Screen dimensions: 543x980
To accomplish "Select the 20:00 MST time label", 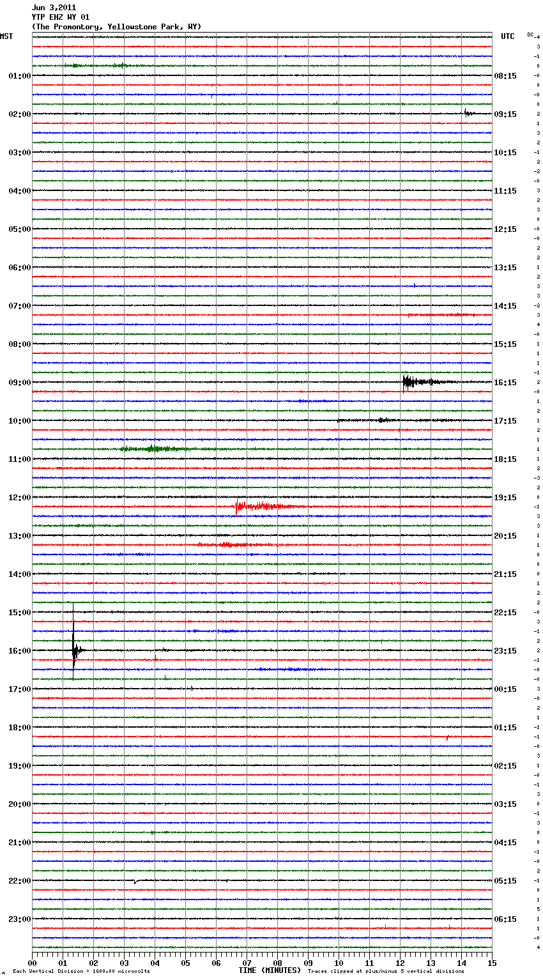I will pos(19,804).
